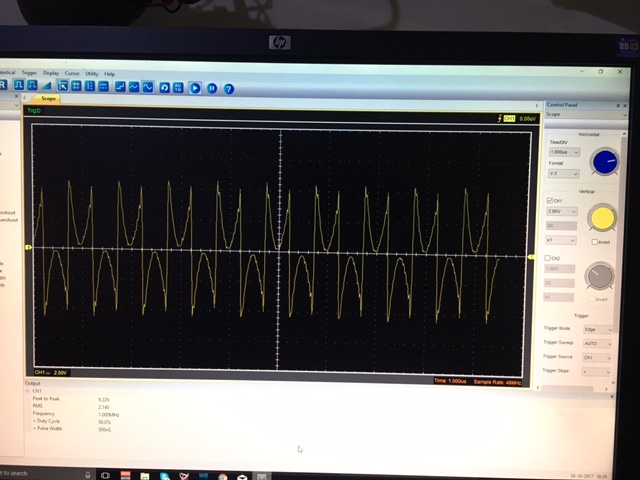This screenshot has height=480, width=640.
Task: Select step waveform display icon
Action: coord(120,87)
